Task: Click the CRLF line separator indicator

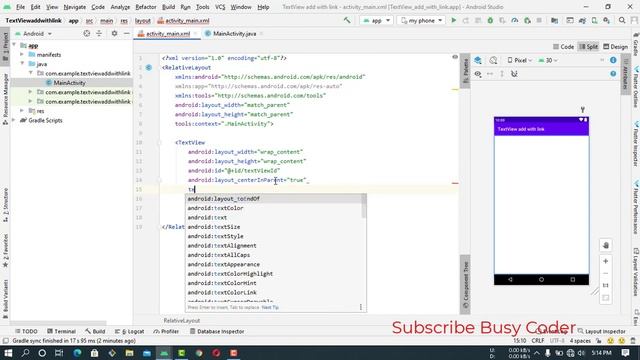Action: point(538,340)
